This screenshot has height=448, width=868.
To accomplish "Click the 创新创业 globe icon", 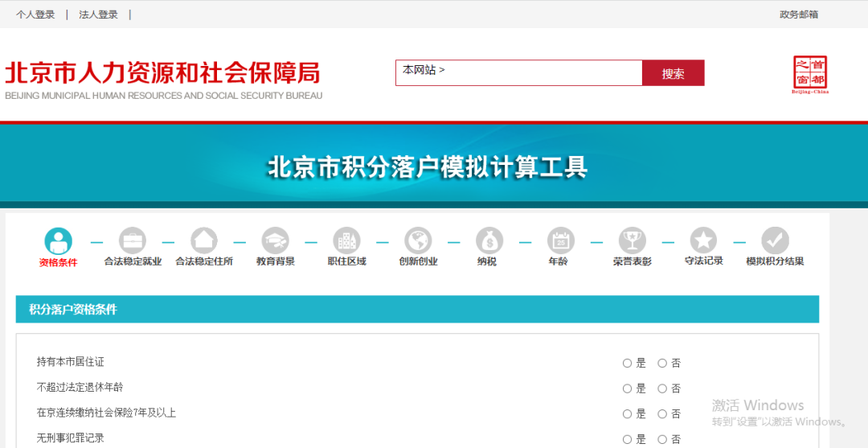I will [418, 240].
